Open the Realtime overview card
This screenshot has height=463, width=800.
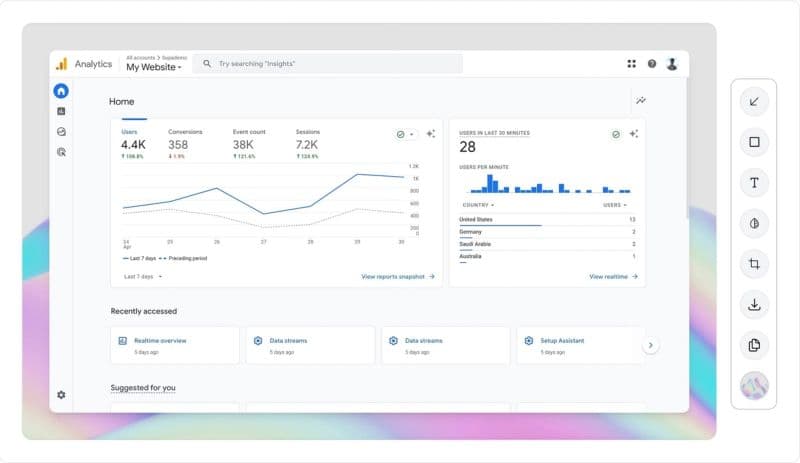(x=174, y=345)
